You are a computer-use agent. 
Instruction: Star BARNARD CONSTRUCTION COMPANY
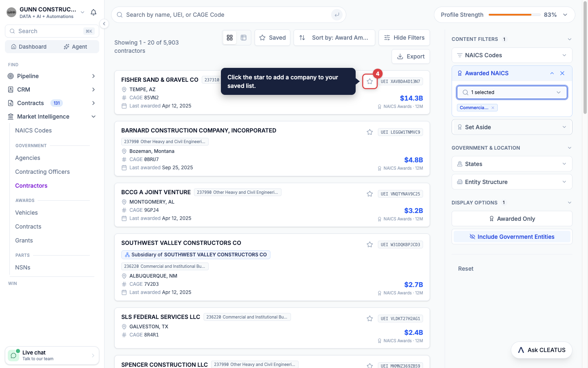tap(370, 132)
